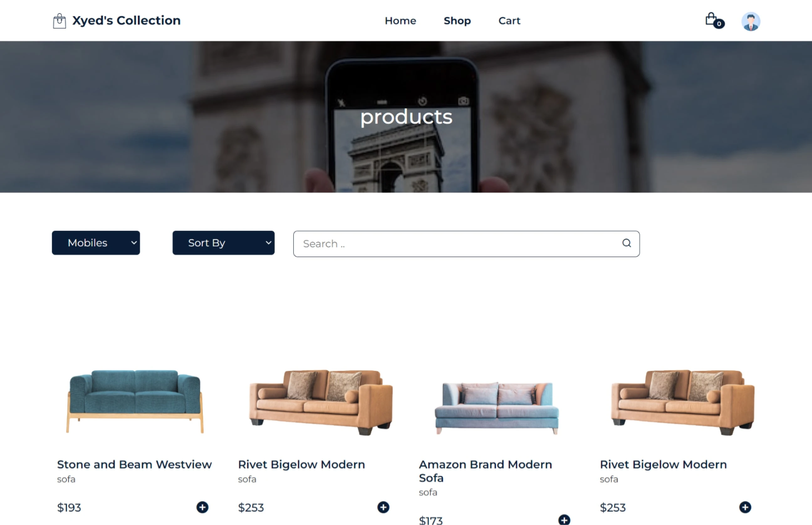
Task: Expand the Mobiles category dropdown
Action: coord(96,243)
